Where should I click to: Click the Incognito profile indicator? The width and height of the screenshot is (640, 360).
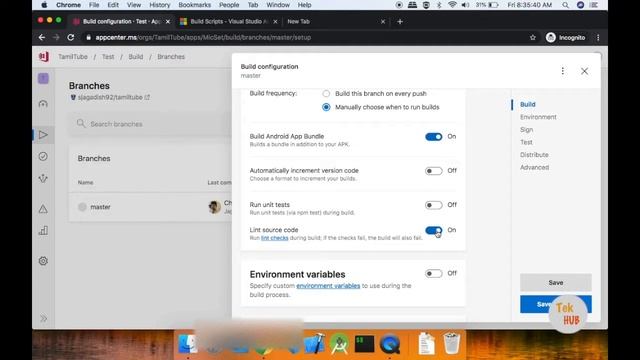(x=566, y=38)
